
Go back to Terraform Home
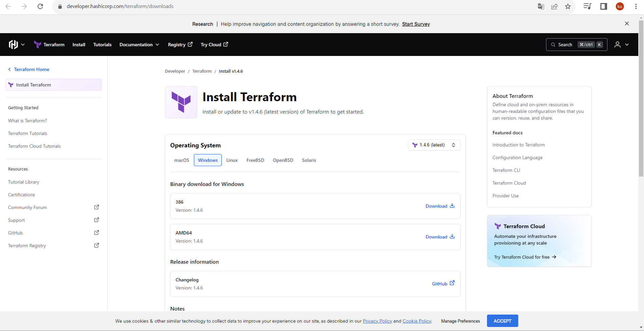click(29, 69)
